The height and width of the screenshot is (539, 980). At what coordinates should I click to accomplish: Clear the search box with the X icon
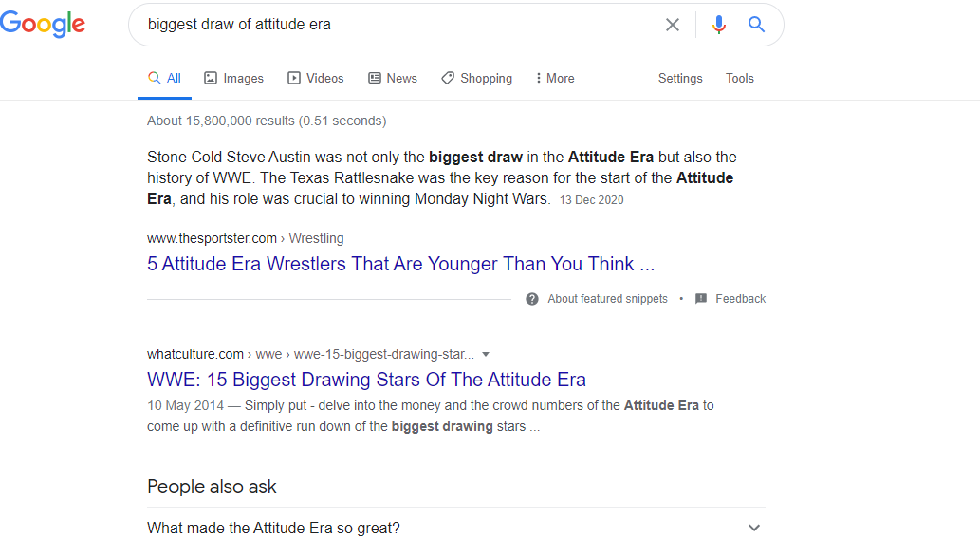(673, 25)
